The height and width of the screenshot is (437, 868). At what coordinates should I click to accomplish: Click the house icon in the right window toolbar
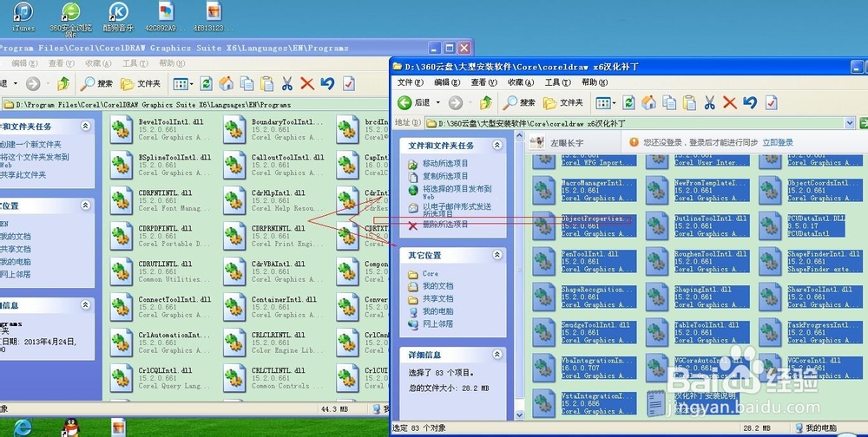(648, 102)
